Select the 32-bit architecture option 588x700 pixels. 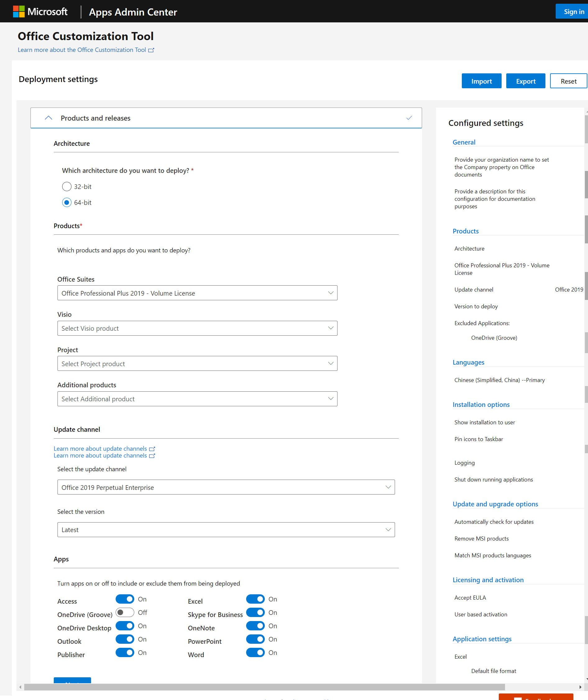(67, 187)
